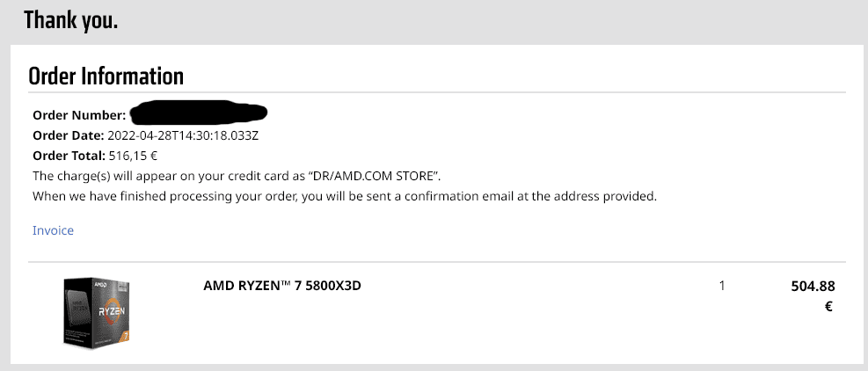Click the Order Date label
This screenshot has width=868, height=371.
click(68, 135)
